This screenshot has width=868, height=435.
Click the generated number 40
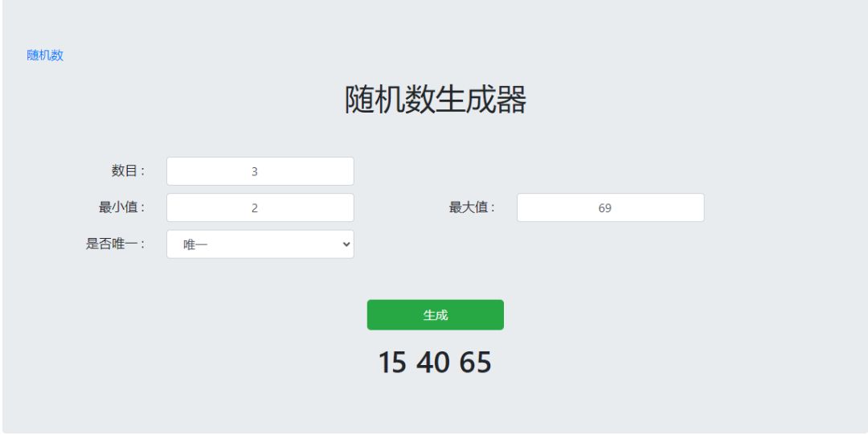coord(432,363)
